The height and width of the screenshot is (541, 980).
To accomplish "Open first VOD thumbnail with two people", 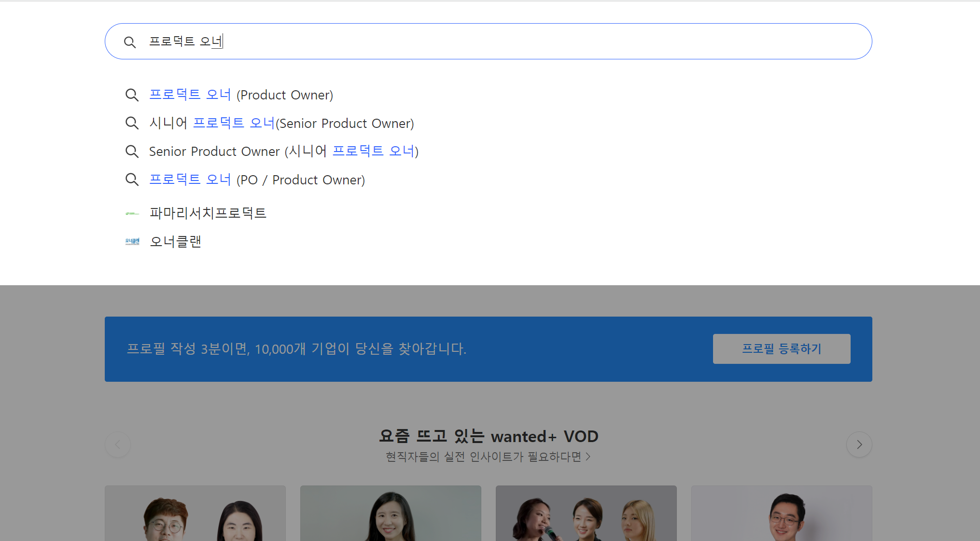I will [195, 513].
